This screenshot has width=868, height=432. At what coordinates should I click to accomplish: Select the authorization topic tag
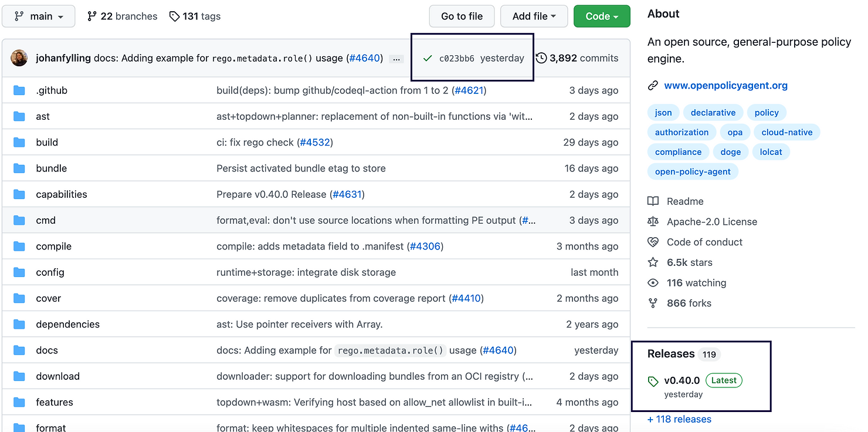pos(681,132)
